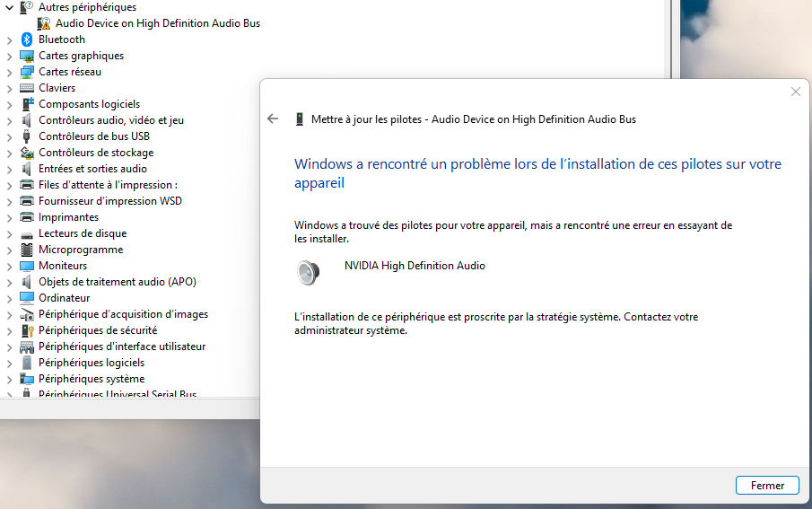Click the Lecteurs de disque drive icon
Image resolution: width=812 pixels, height=509 pixels.
(x=27, y=234)
